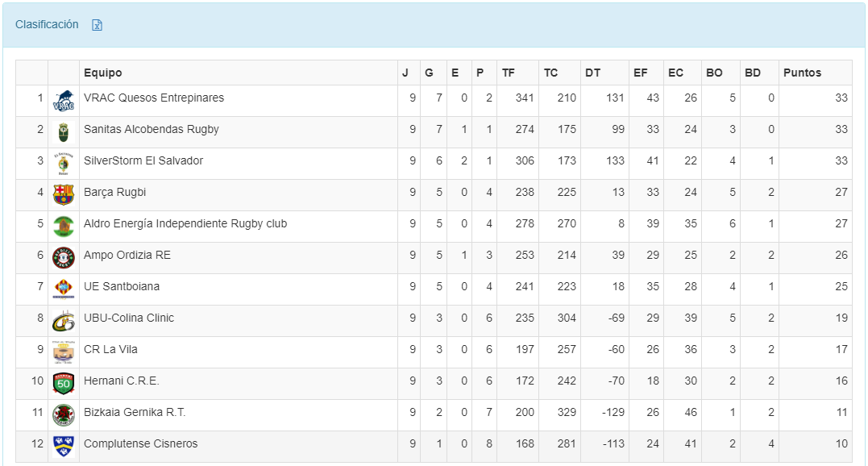Image resolution: width=868 pixels, height=466 pixels.
Task: Click the Sanitas Alcobendas Rugby crest
Action: coord(63,132)
